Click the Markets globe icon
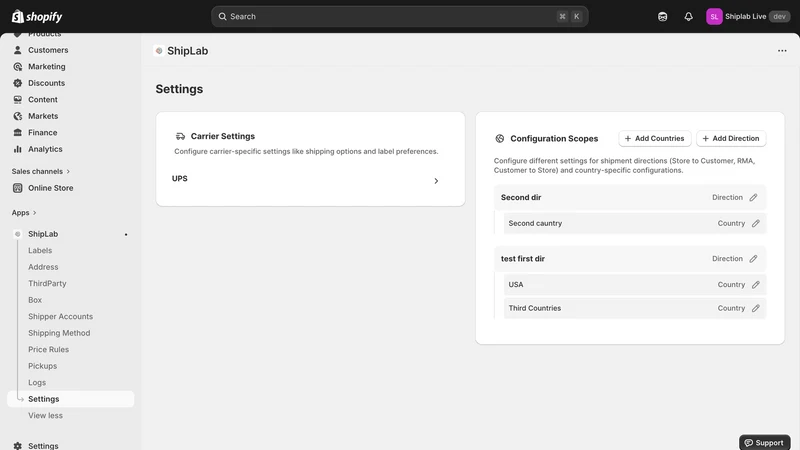Viewport: 800px width, 450px height. pos(18,116)
